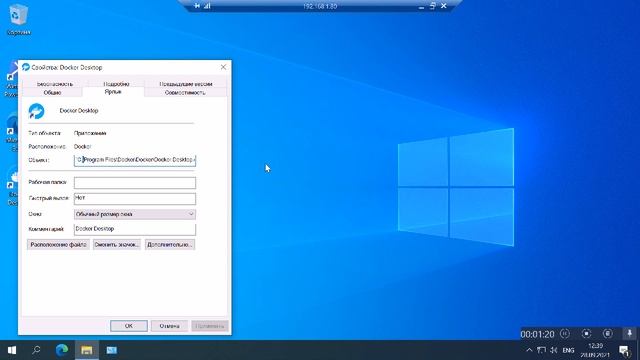
Task: Restore down the remote desktop session
Action: pos(433,6)
